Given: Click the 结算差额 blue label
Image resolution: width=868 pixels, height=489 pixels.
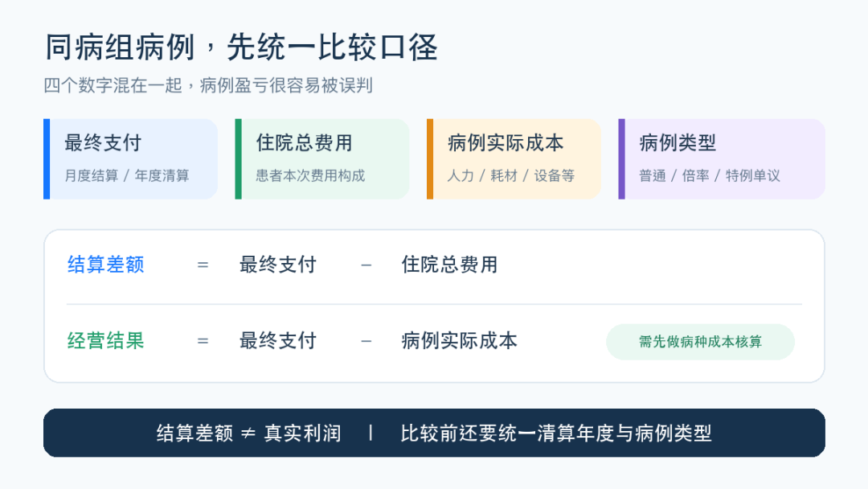Looking at the screenshot, I should (106, 265).
